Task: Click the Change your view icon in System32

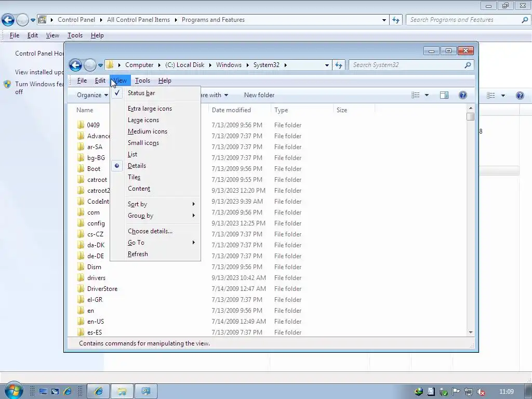Action: 416,95
